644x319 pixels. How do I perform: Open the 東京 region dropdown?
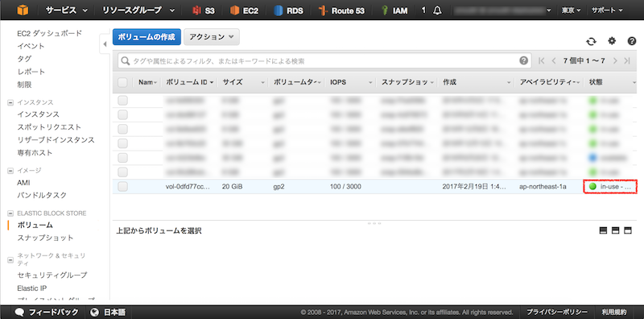click(x=572, y=10)
